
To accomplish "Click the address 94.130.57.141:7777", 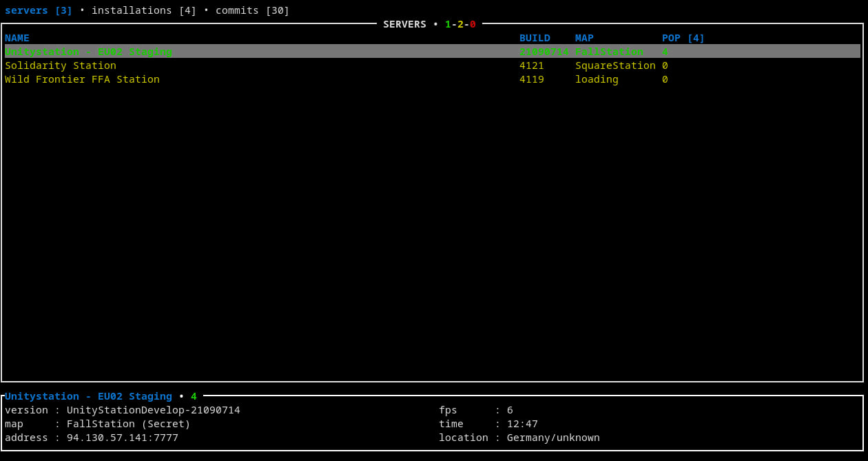I will (123, 438).
